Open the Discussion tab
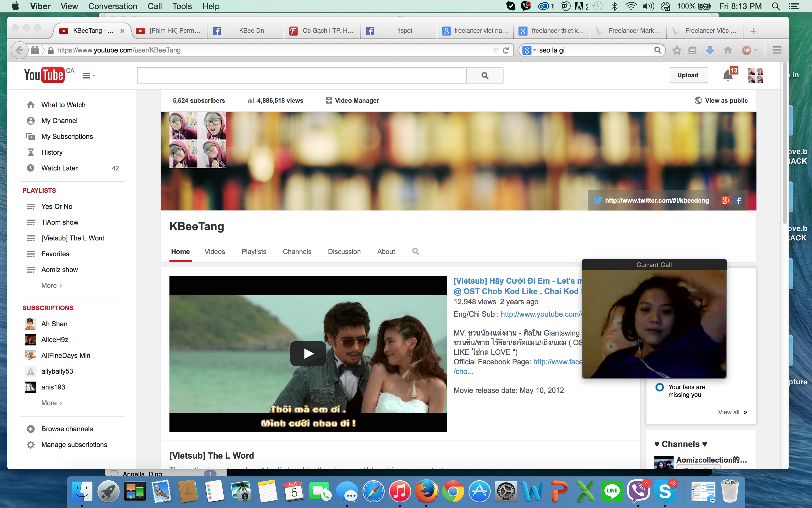Image resolution: width=812 pixels, height=508 pixels. coord(344,252)
